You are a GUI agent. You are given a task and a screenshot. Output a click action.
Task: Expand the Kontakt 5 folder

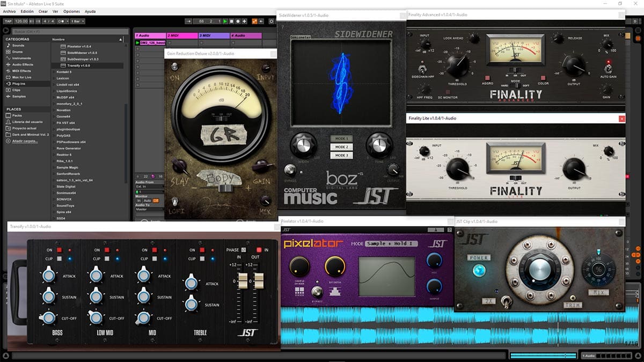(64, 71)
